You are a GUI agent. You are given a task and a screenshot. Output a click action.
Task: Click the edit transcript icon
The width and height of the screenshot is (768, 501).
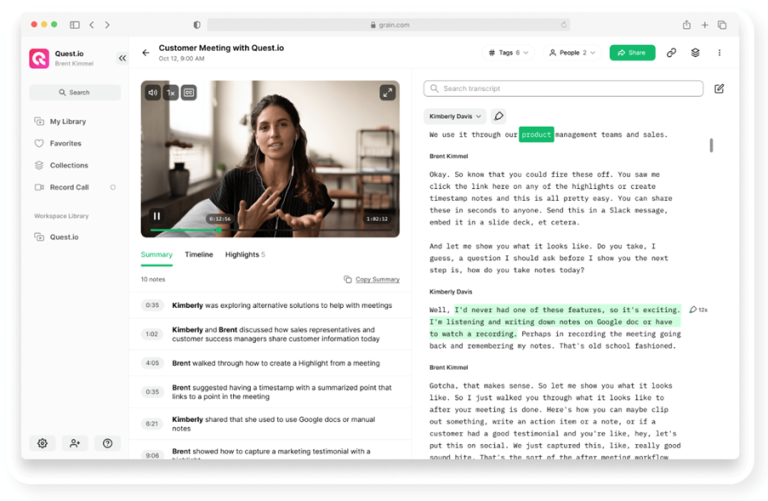[x=719, y=89]
